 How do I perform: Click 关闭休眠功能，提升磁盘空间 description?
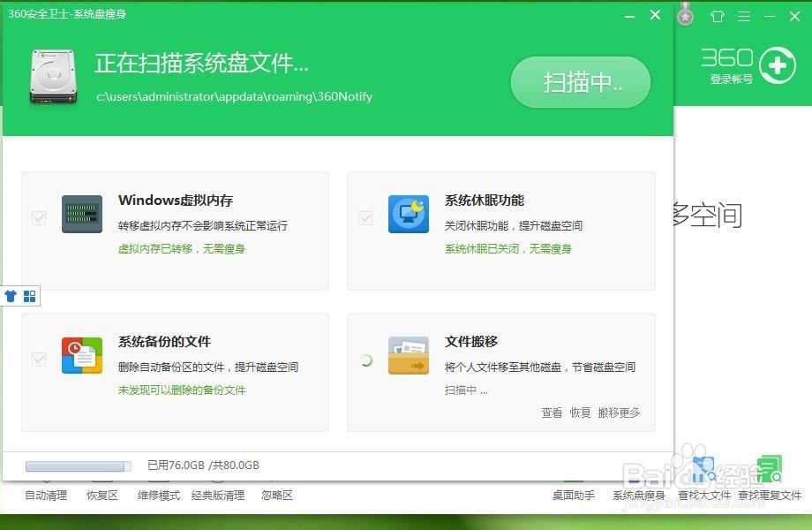513,225
